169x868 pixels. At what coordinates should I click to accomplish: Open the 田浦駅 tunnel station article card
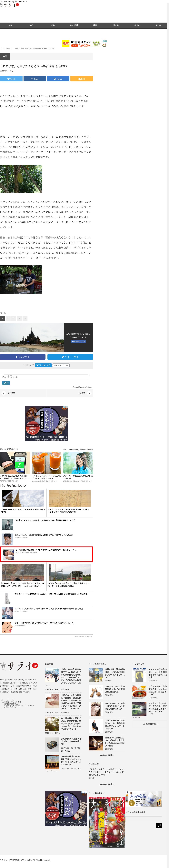click(23, 576)
